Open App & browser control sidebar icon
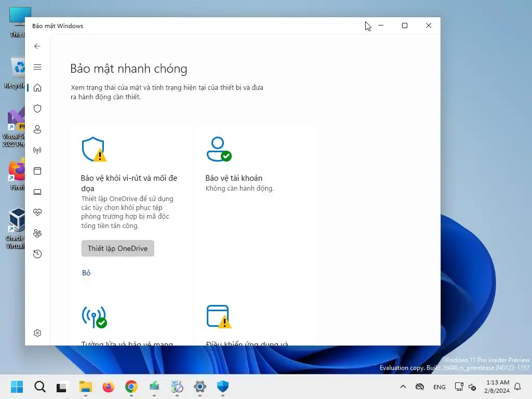The width and height of the screenshot is (532, 399). pos(37,171)
